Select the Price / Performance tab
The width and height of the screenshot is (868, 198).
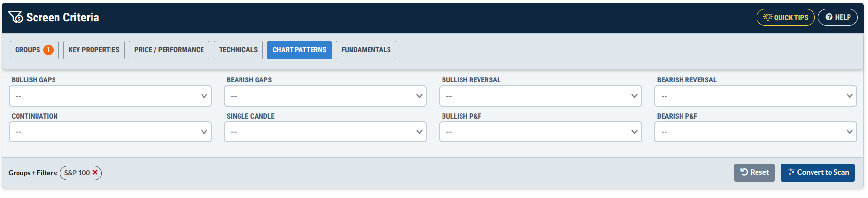[x=169, y=50]
